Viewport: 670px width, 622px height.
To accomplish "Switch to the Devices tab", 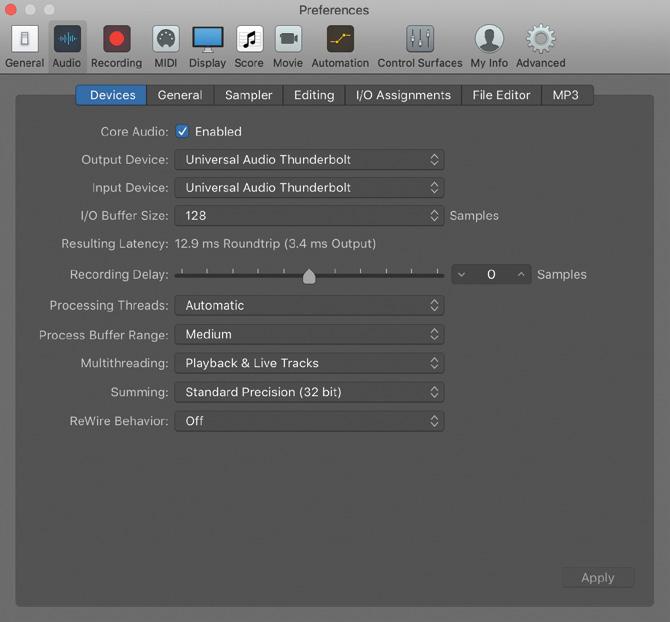I will pyautogui.click(x=112, y=95).
